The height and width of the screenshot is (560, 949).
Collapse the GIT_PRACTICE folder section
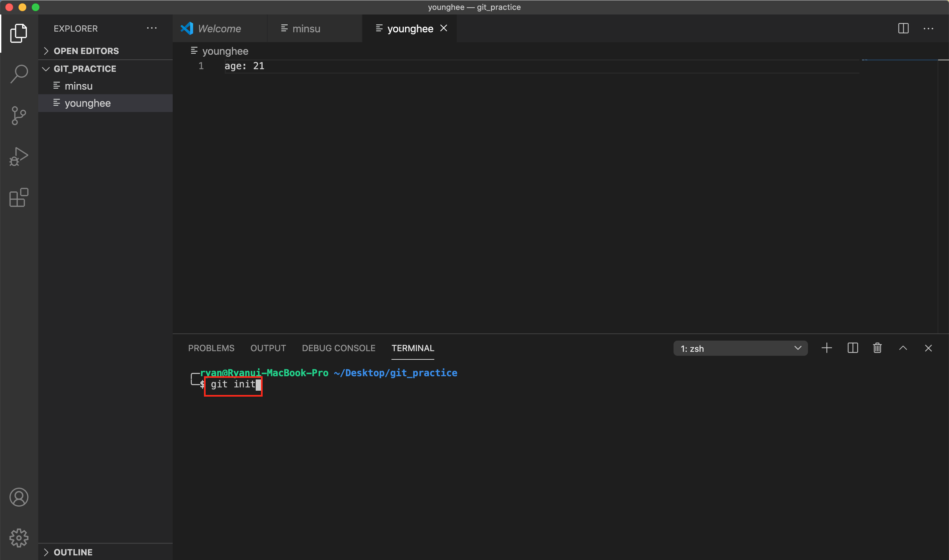[x=85, y=69]
